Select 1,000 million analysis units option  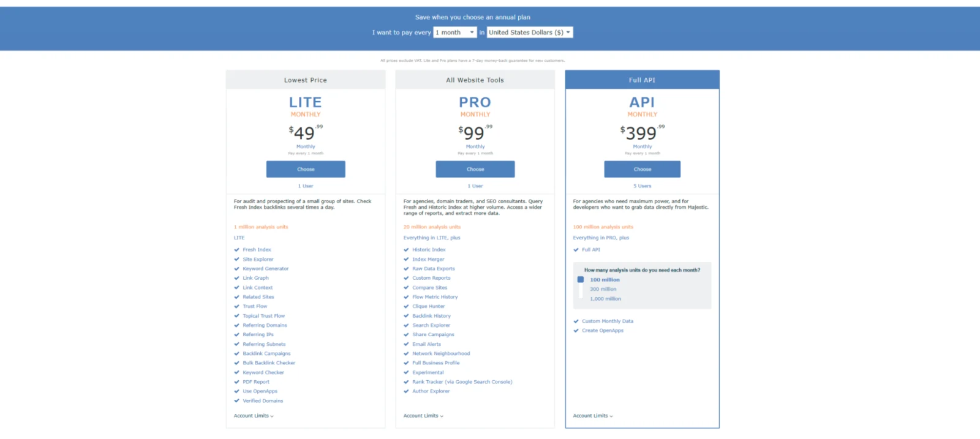click(x=605, y=299)
